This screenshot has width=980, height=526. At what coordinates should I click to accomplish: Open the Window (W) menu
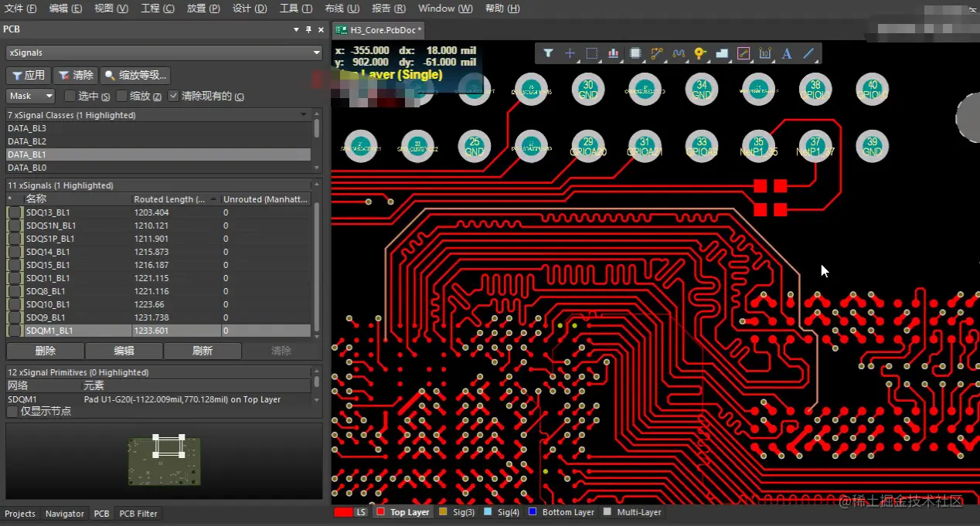445,8
